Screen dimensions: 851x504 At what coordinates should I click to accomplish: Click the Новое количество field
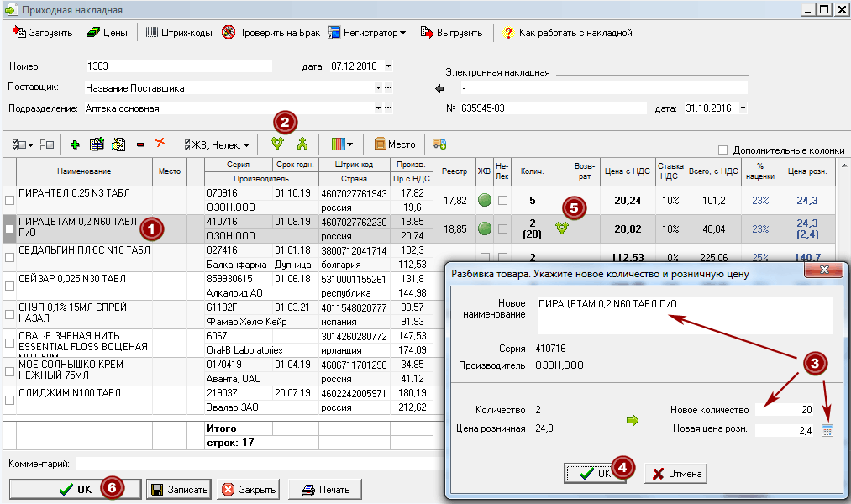pos(785,410)
